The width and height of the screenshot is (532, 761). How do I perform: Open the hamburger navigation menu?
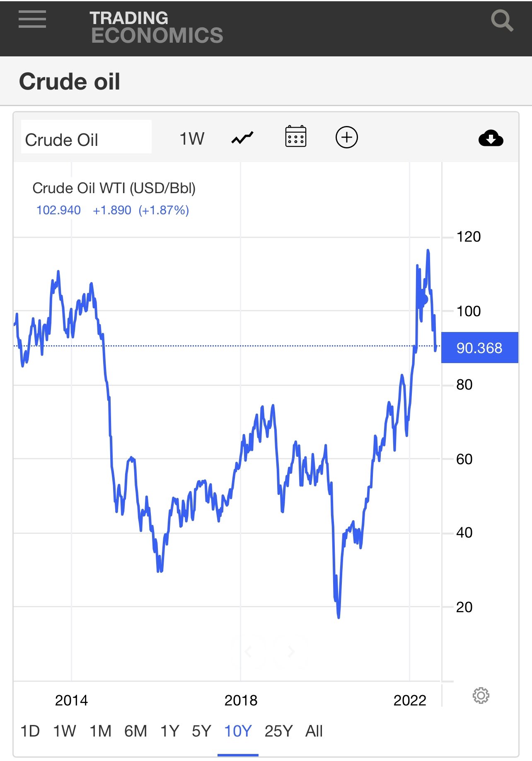(x=32, y=19)
